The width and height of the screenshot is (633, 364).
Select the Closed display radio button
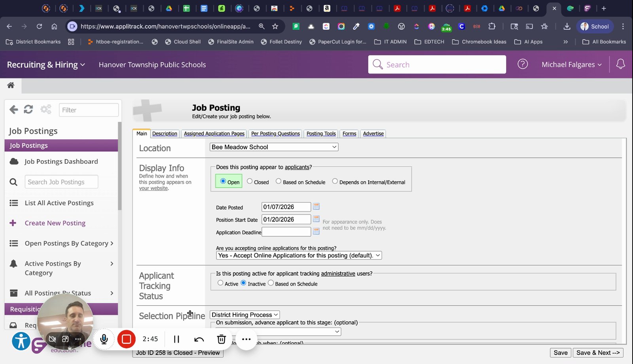click(x=250, y=181)
